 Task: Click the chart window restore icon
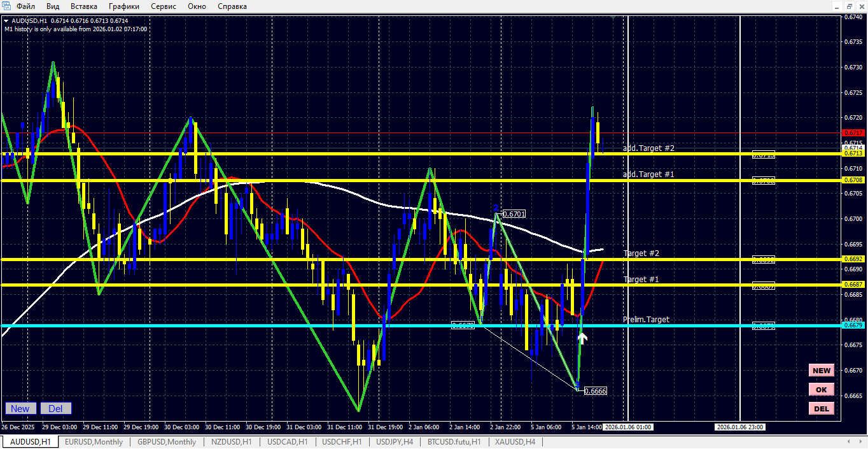point(848,6)
